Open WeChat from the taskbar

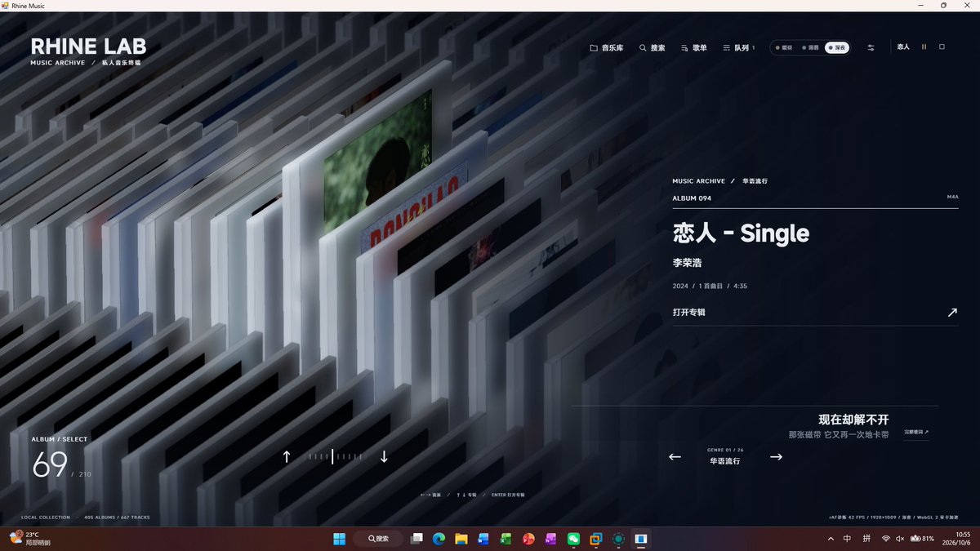click(573, 539)
